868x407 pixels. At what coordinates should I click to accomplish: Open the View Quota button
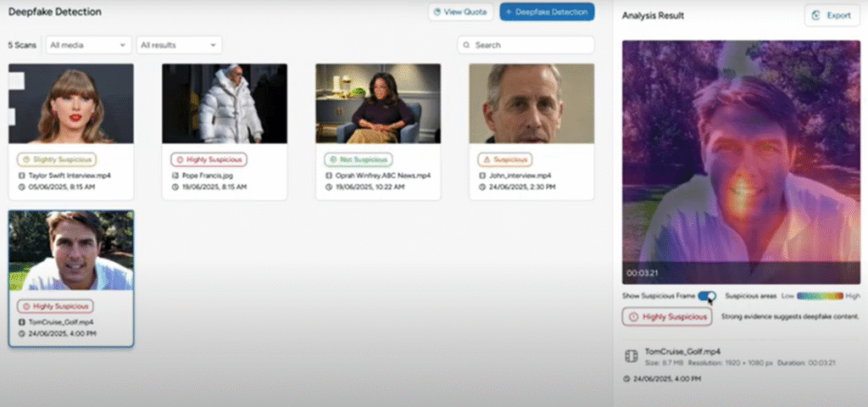tap(460, 12)
